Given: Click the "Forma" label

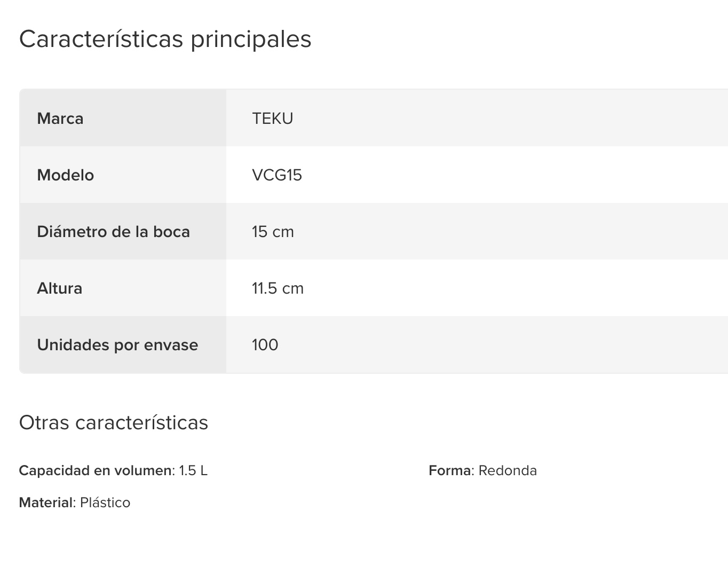Looking at the screenshot, I should [x=450, y=470].
